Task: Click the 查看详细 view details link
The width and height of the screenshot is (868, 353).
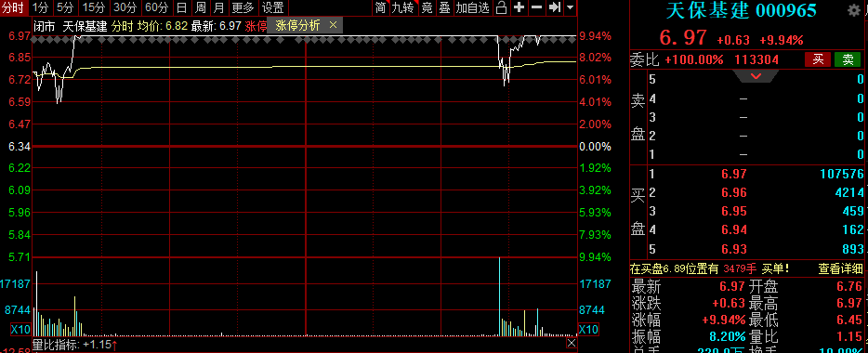Action: (840, 268)
